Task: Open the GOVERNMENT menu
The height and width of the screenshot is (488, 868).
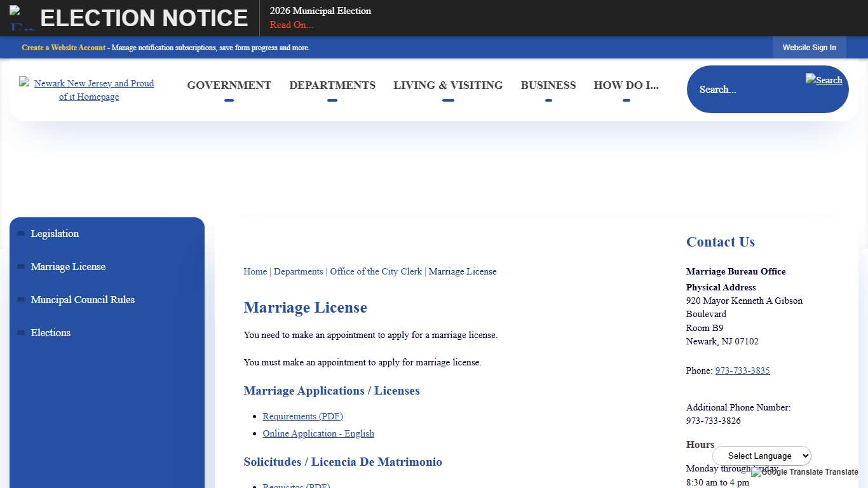Action: 229,85
